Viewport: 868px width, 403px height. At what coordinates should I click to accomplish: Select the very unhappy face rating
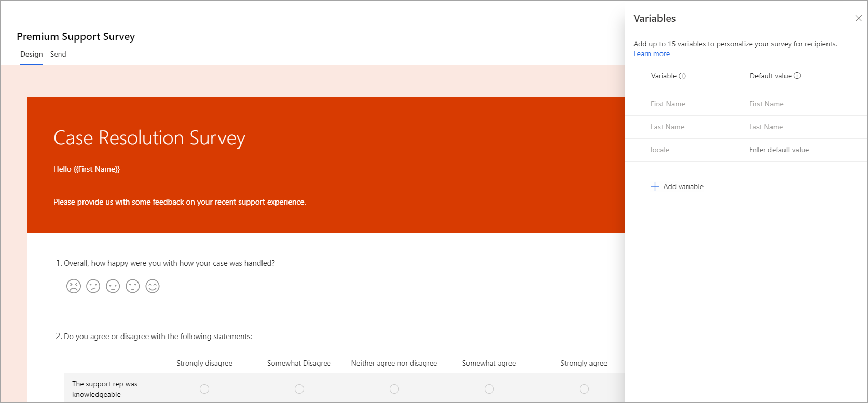click(x=74, y=286)
